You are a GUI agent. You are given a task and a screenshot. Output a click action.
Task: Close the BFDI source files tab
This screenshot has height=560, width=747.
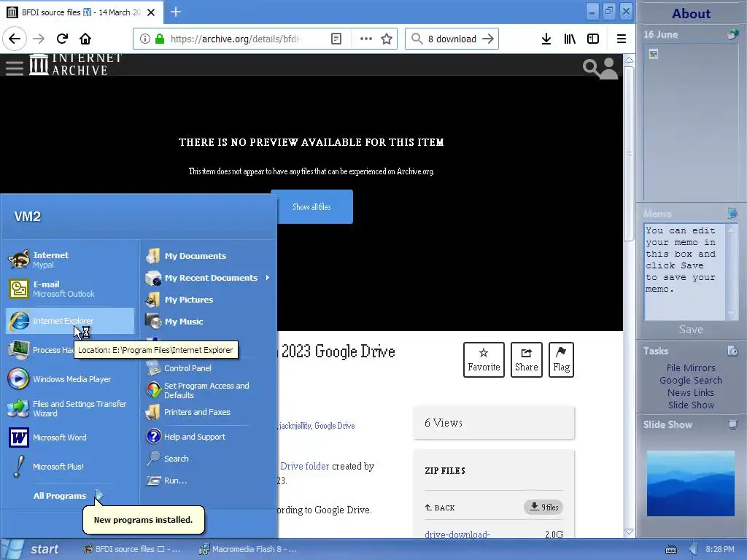pos(151,12)
